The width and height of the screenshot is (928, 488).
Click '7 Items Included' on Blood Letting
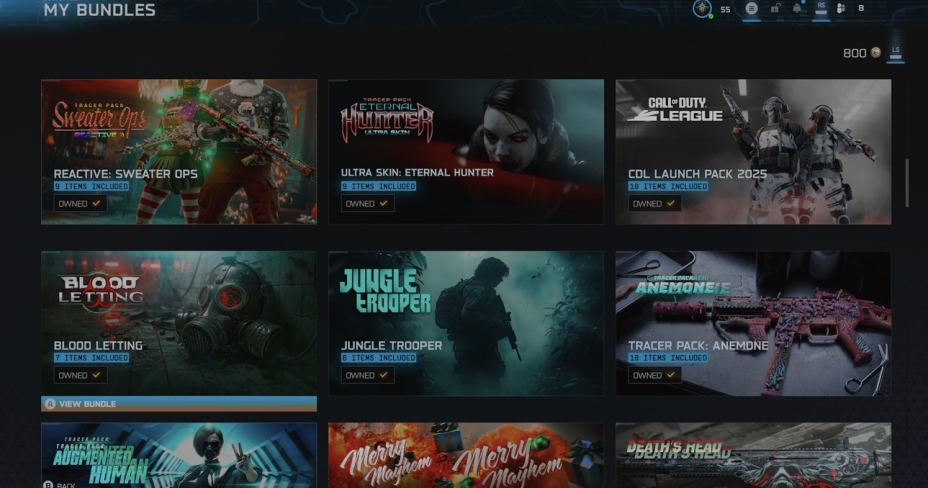coord(91,358)
